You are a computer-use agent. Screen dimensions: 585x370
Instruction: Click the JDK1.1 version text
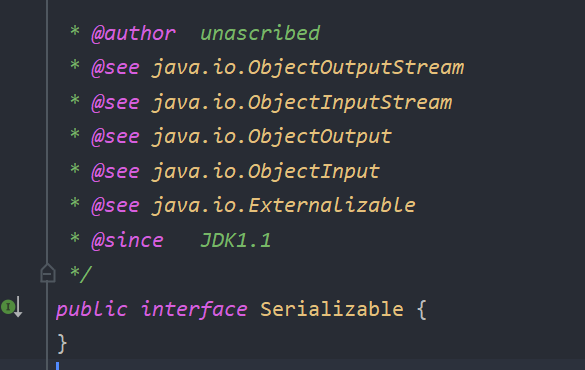tap(235, 240)
